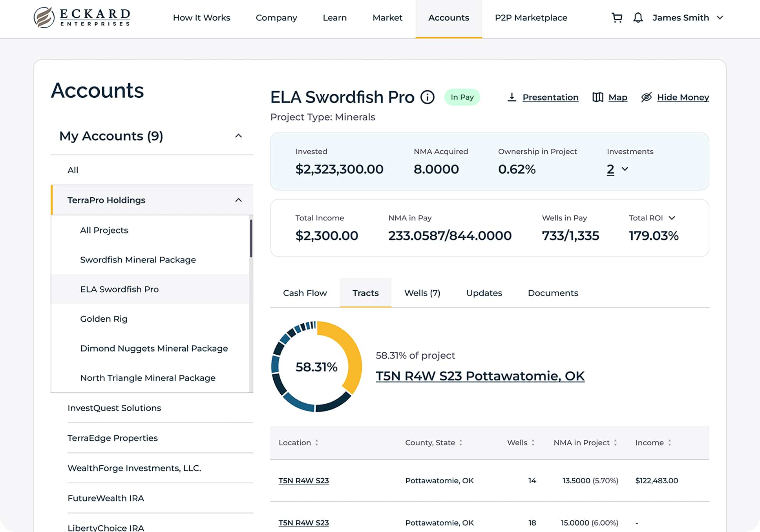Image resolution: width=760 pixels, height=532 pixels.
Task: Select Dimond Nuggets Mineral Package
Action: pyautogui.click(x=150, y=348)
